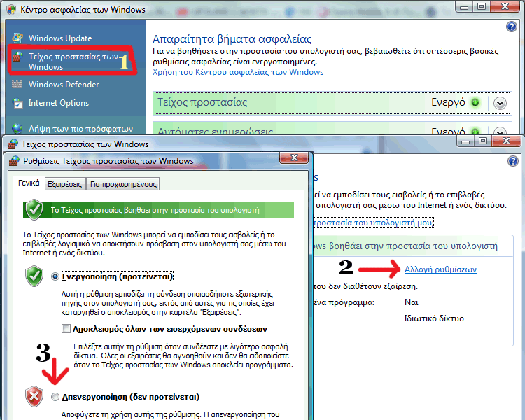Select the Γενικά tab
The image size is (525, 420).
tap(29, 183)
